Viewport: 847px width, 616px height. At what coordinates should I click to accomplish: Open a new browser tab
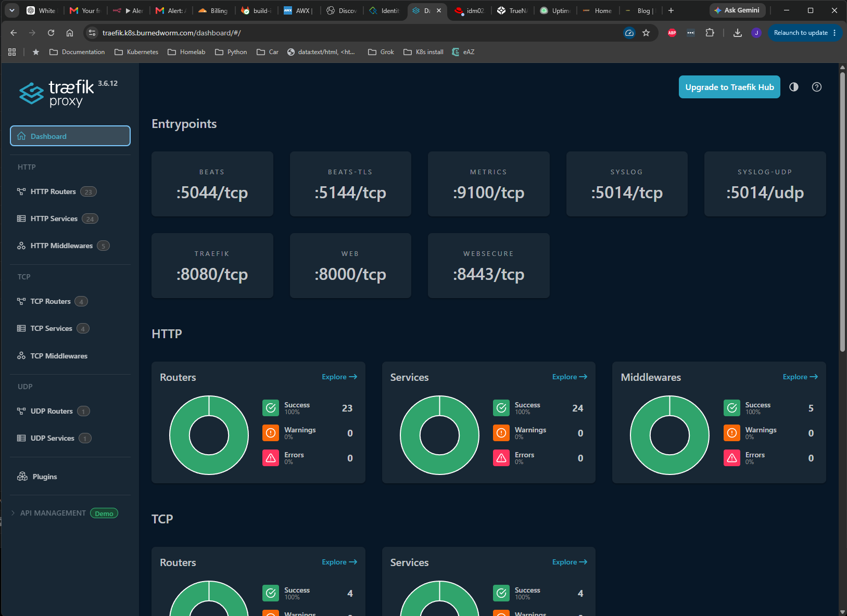(x=671, y=10)
